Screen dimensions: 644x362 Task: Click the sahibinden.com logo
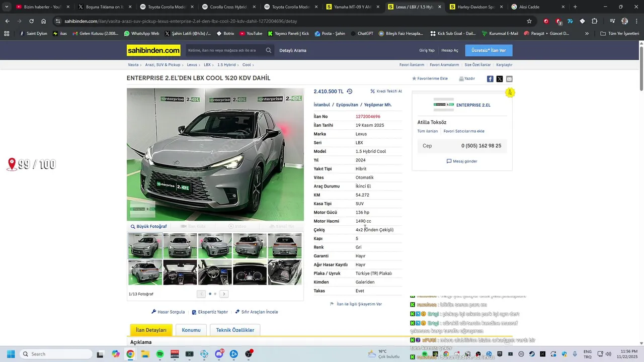click(x=153, y=50)
